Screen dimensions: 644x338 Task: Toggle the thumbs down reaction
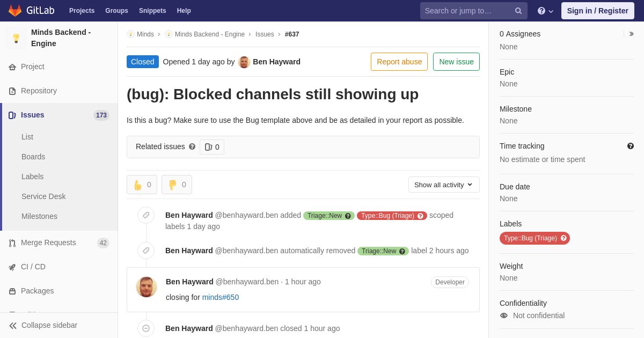[x=177, y=185]
